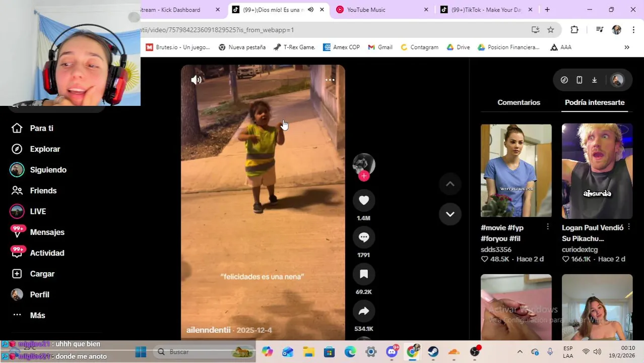
Task: Open Discord from the taskbar
Action: click(x=392, y=352)
